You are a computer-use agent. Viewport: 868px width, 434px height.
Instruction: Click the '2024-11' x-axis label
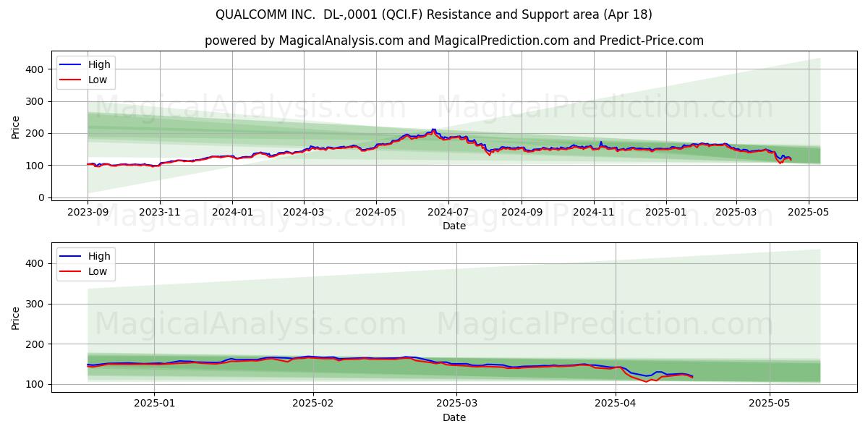click(594, 213)
